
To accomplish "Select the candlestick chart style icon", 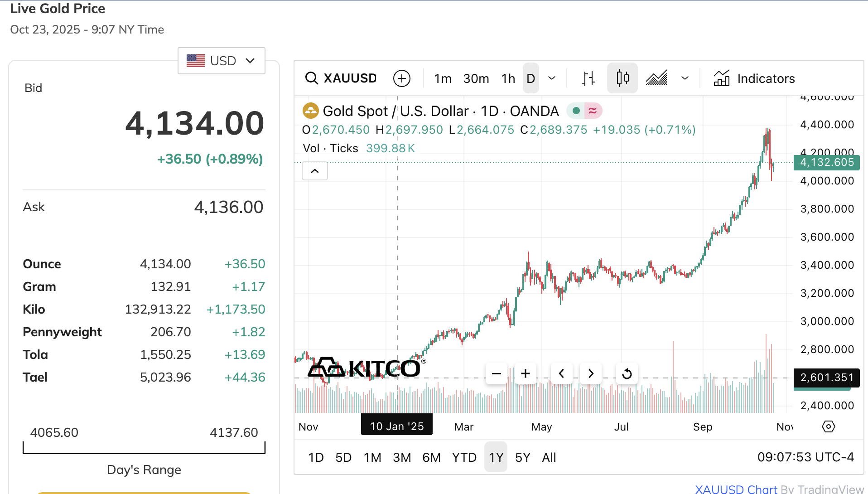I will pos(622,78).
